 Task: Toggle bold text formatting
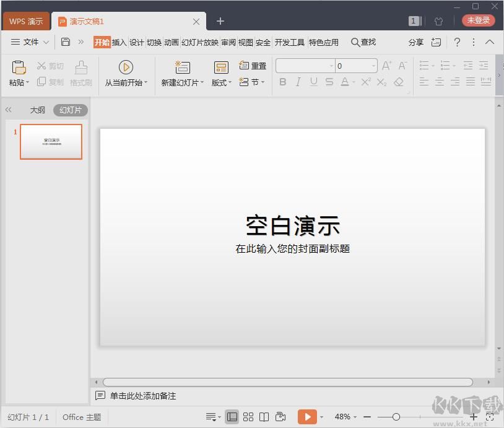click(283, 81)
